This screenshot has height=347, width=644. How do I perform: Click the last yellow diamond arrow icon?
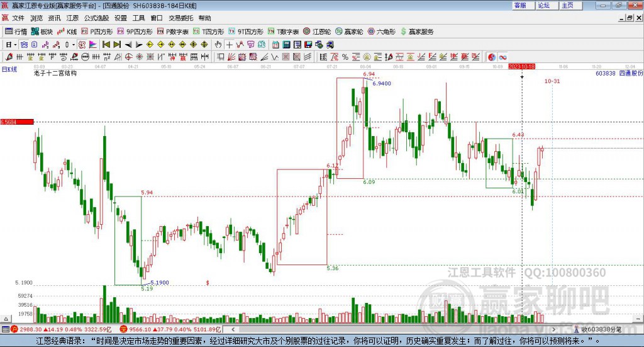[x=204, y=45]
